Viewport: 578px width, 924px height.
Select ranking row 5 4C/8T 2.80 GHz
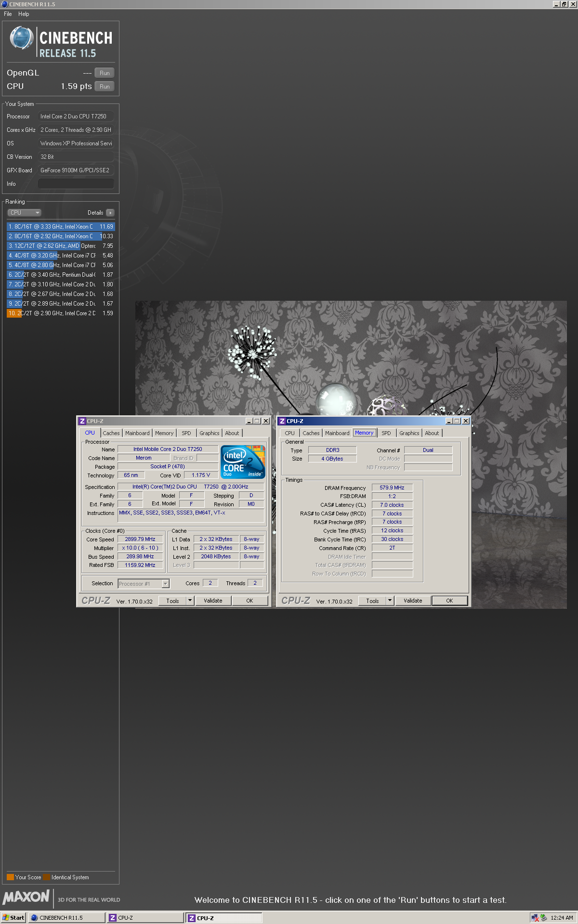tap(61, 265)
